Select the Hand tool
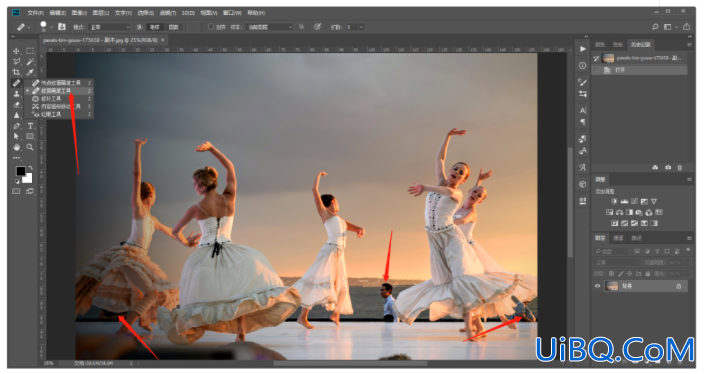This screenshot has height=374, width=705. 17,147
